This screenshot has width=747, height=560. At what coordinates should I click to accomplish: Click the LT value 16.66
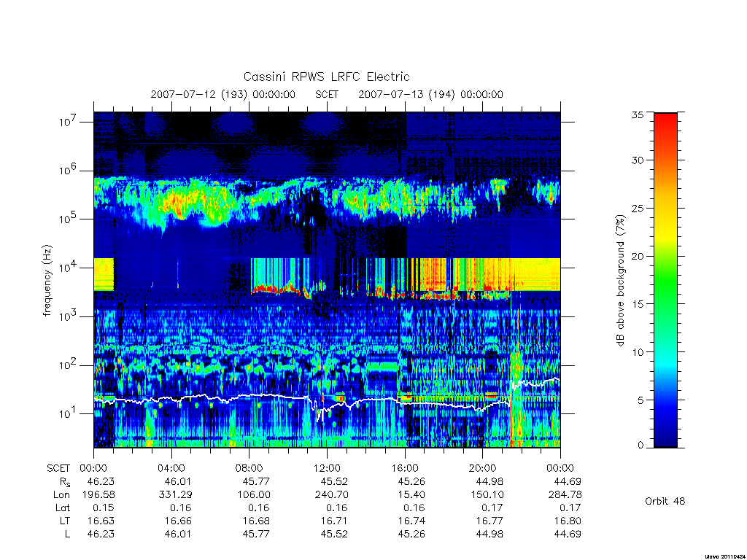178,521
